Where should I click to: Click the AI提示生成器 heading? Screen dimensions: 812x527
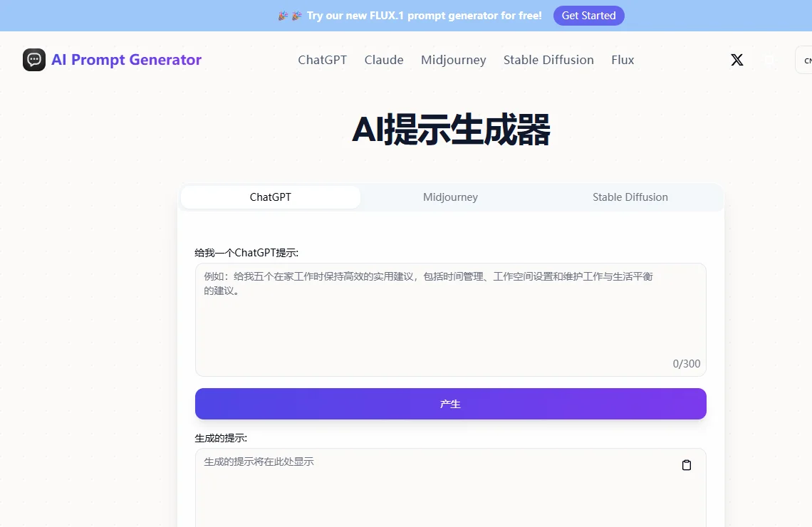pos(451,130)
